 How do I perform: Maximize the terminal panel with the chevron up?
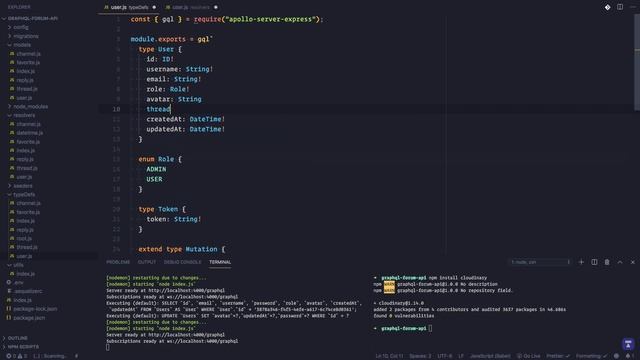click(x=620, y=262)
